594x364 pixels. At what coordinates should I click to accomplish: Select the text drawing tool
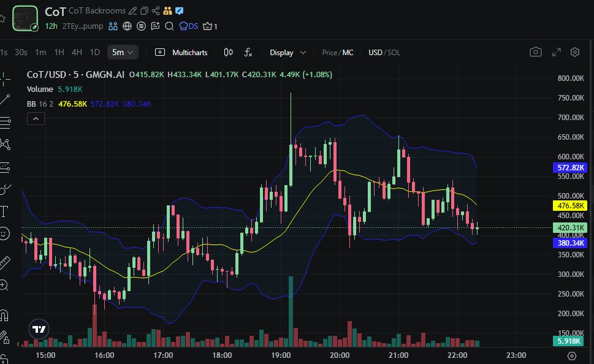click(x=5, y=211)
